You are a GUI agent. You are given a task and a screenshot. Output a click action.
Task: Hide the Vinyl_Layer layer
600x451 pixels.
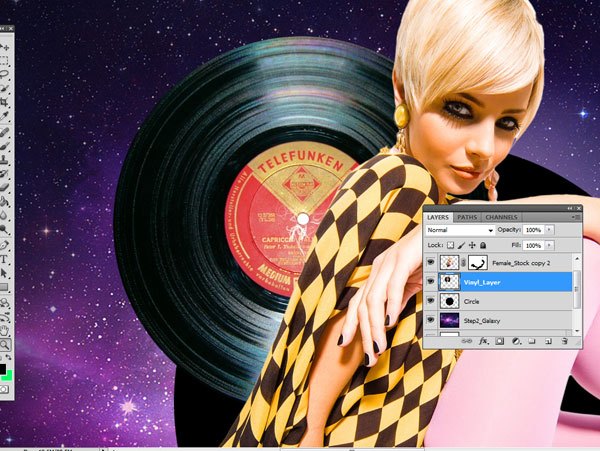pos(430,282)
